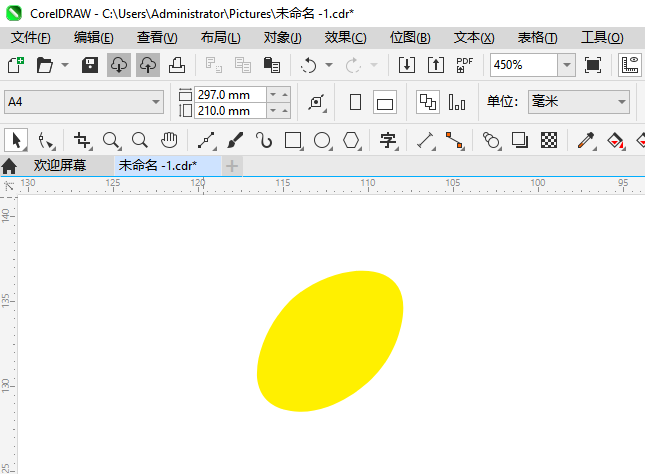
Task: Select the Zoom magnifier tool
Action: click(x=111, y=140)
